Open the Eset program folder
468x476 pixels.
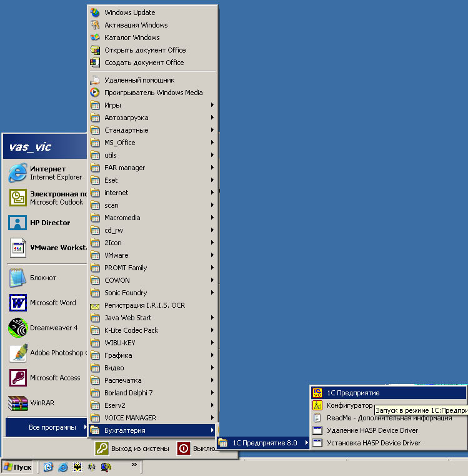152,180
